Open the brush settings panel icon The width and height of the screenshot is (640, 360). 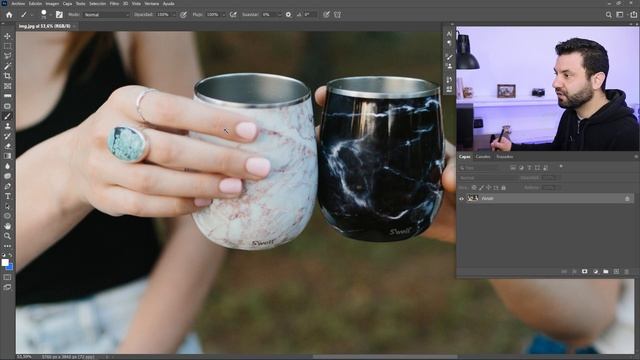(x=59, y=15)
